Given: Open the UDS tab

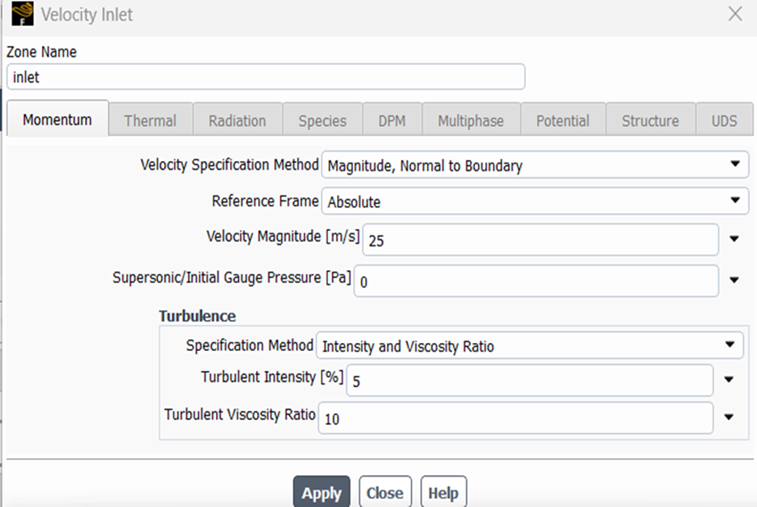Looking at the screenshot, I should [x=724, y=120].
